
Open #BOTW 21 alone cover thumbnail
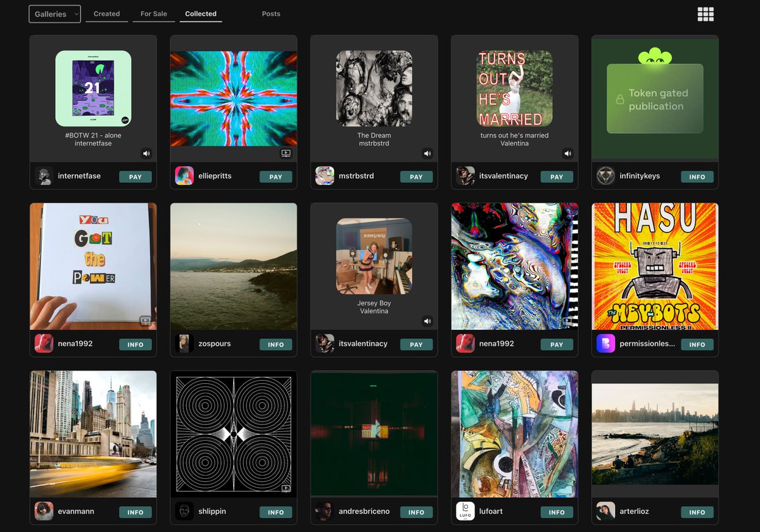pyautogui.click(x=93, y=89)
